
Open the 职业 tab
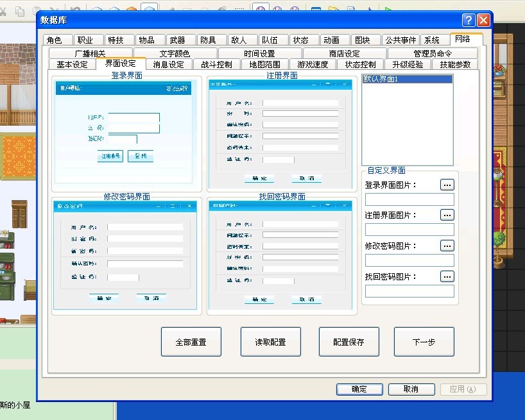click(x=89, y=40)
